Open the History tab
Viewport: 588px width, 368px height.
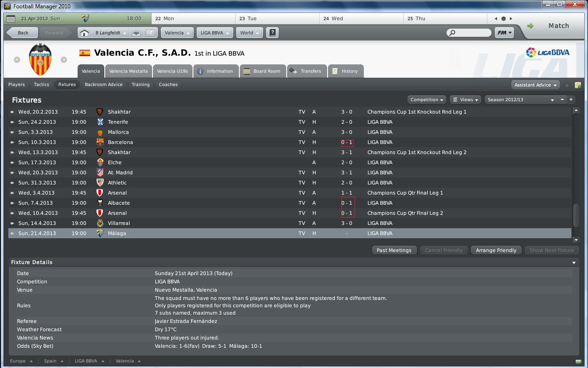tap(345, 71)
